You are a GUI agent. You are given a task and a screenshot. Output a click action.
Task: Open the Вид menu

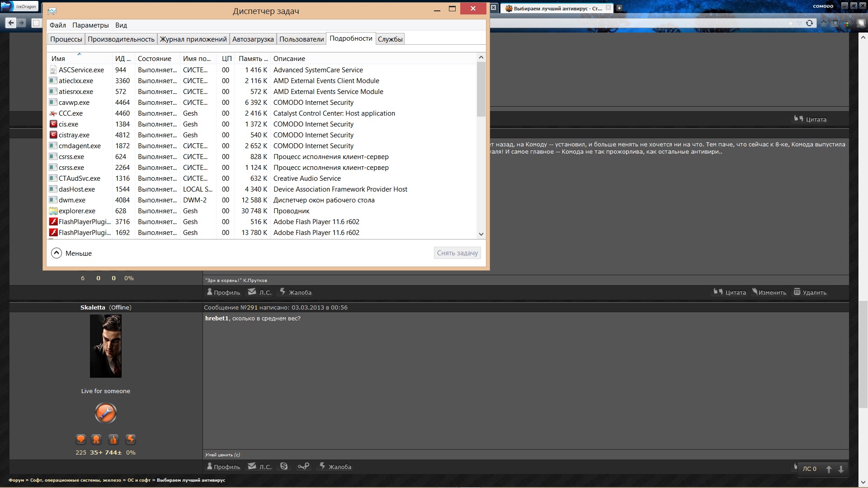click(121, 25)
